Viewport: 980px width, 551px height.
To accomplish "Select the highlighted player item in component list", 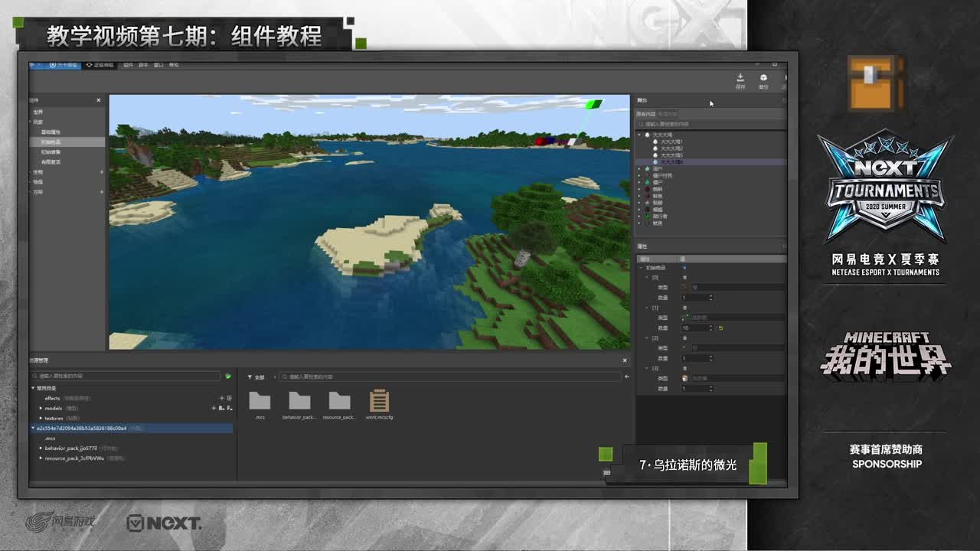I will pyautogui.click(x=51, y=142).
